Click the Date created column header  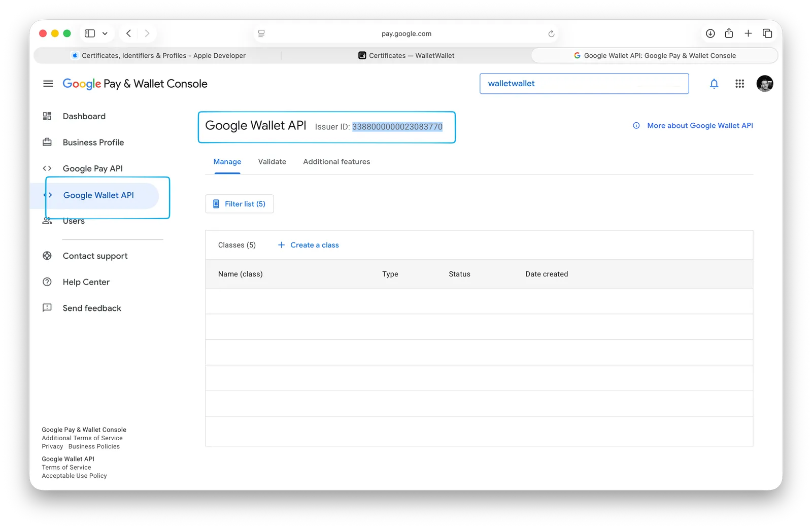pyautogui.click(x=547, y=274)
